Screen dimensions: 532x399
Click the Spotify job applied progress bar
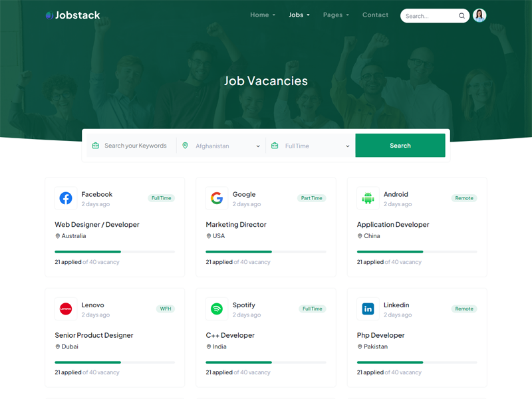coord(265,362)
